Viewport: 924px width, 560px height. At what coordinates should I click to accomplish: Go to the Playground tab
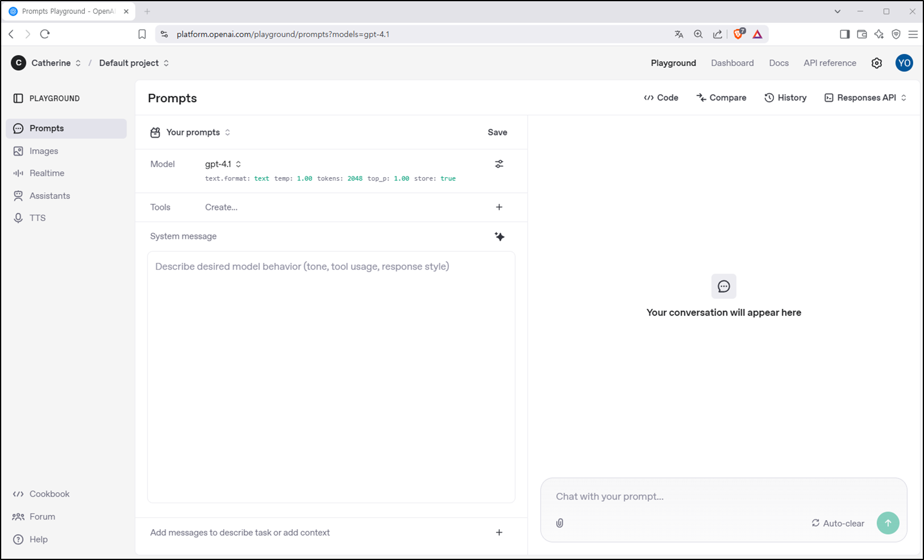[x=673, y=63]
